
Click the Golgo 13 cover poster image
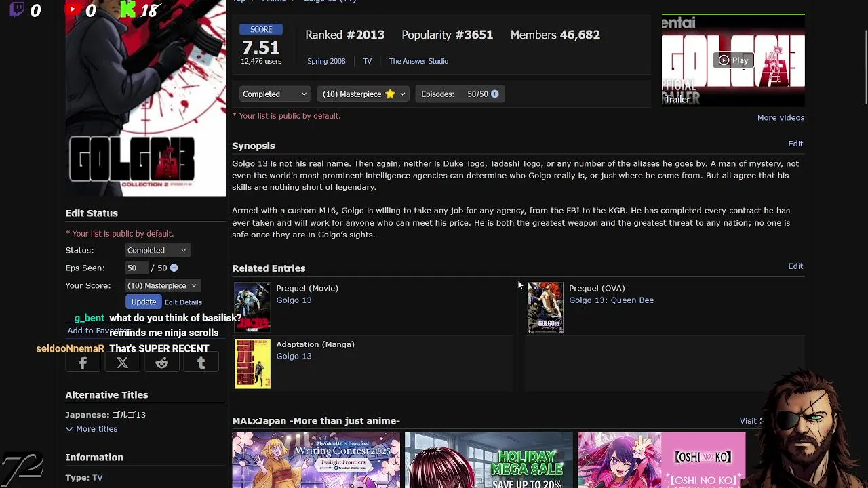click(146, 98)
